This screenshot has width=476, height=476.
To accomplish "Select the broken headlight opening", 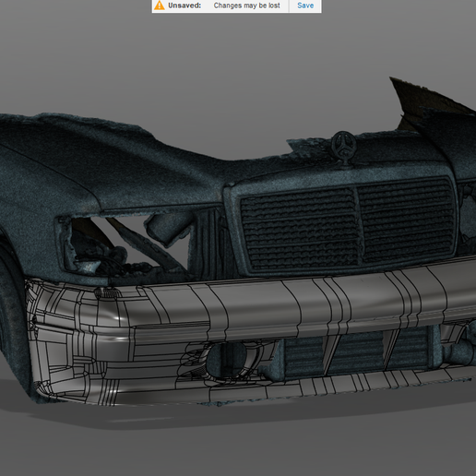I will click(x=123, y=246).
